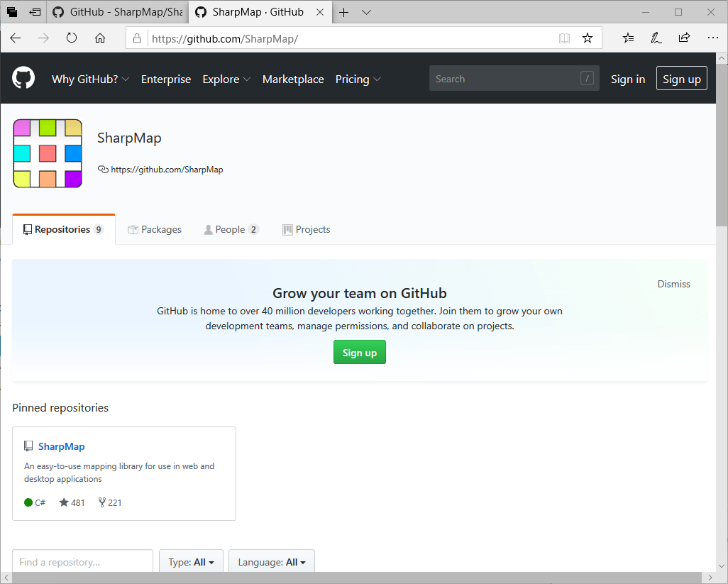Click the star icon showing 481 stars
This screenshot has height=584, width=728.
[63, 502]
